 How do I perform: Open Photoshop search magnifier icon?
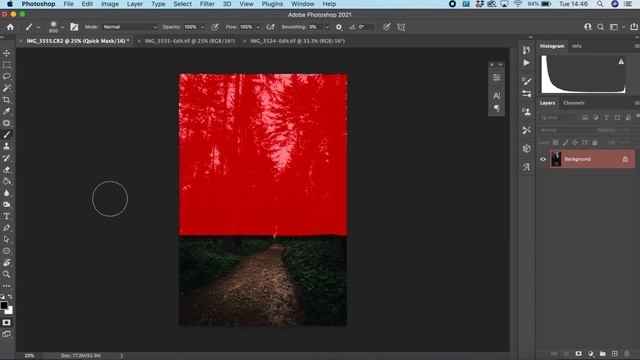point(600,27)
